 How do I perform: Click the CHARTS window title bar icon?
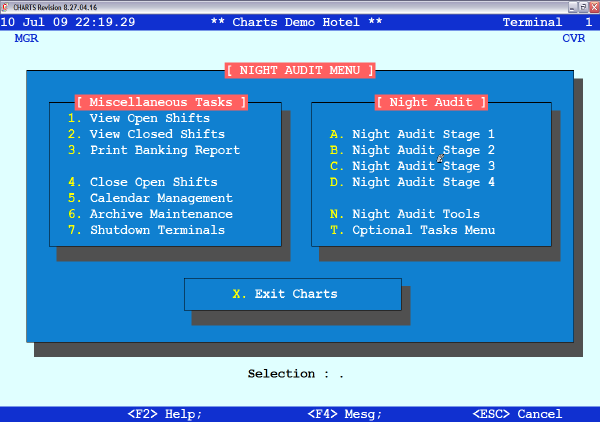click(x=6, y=6)
